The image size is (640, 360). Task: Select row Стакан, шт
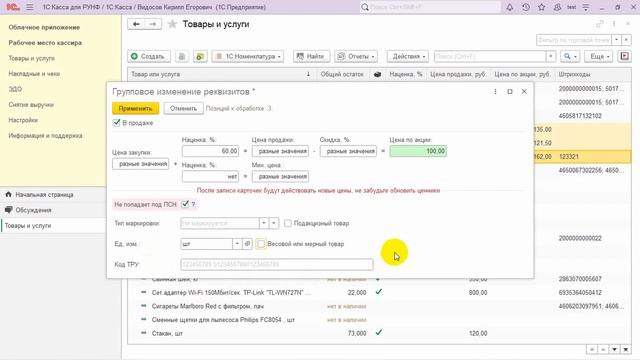tap(379, 333)
